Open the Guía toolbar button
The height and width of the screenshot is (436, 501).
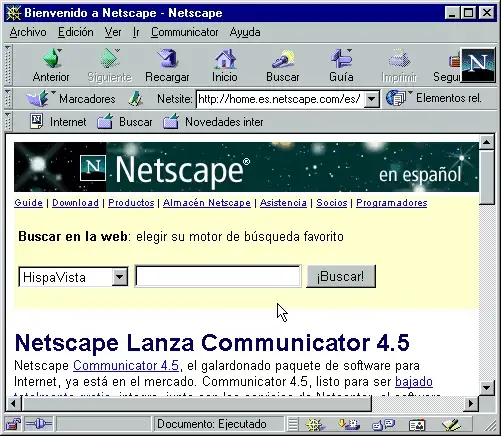pos(341,66)
